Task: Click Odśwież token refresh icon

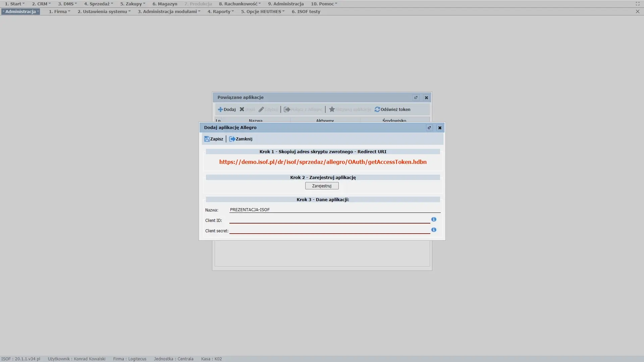Action: [x=377, y=110]
